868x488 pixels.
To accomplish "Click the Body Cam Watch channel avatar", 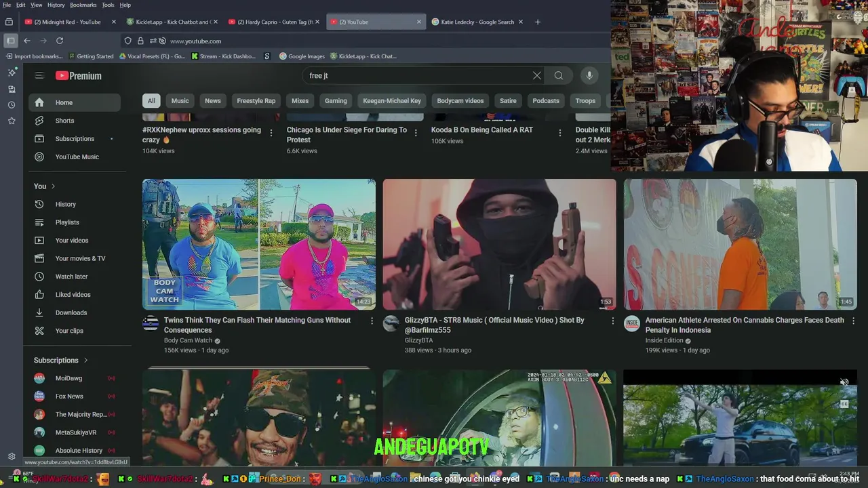I will [151, 323].
